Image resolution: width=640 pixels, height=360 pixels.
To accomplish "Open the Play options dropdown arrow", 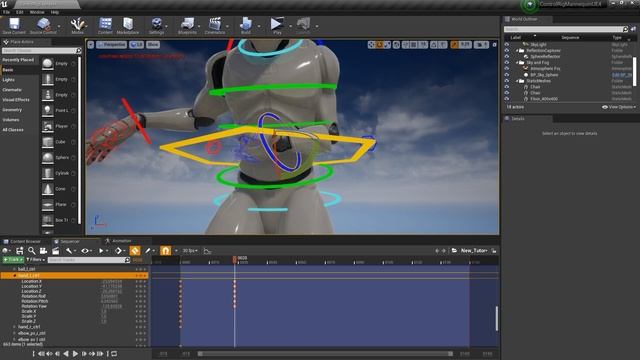I will (290, 26).
